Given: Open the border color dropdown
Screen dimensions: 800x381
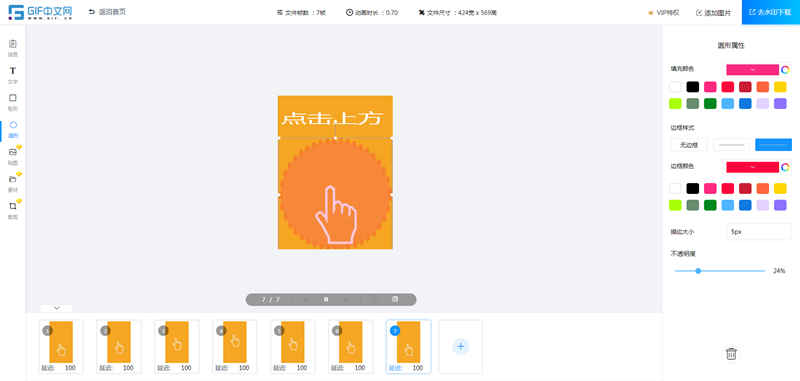Looking at the screenshot, I should tap(753, 167).
